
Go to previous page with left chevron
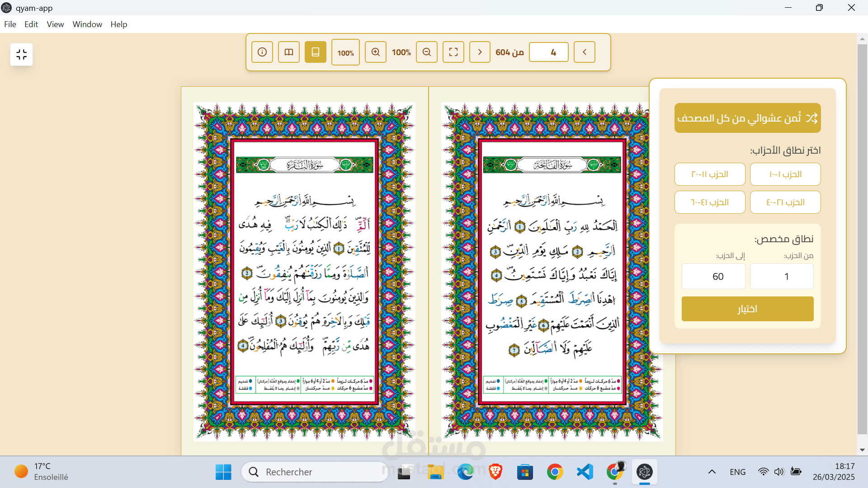(585, 52)
